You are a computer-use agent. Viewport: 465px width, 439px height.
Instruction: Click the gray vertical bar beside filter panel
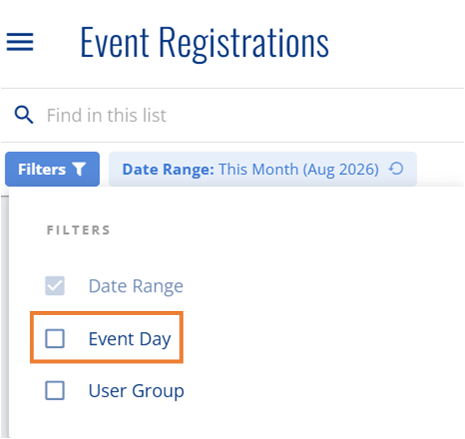point(5,317)
